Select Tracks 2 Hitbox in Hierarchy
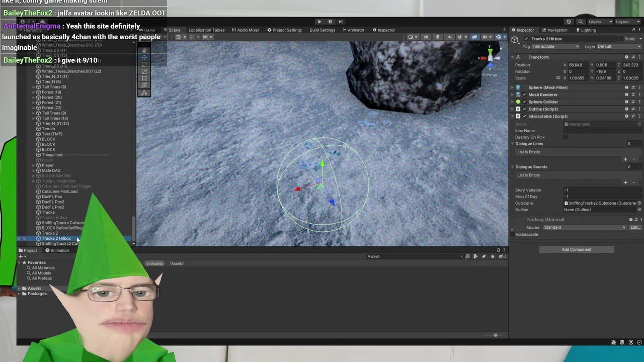 point(56,238)
